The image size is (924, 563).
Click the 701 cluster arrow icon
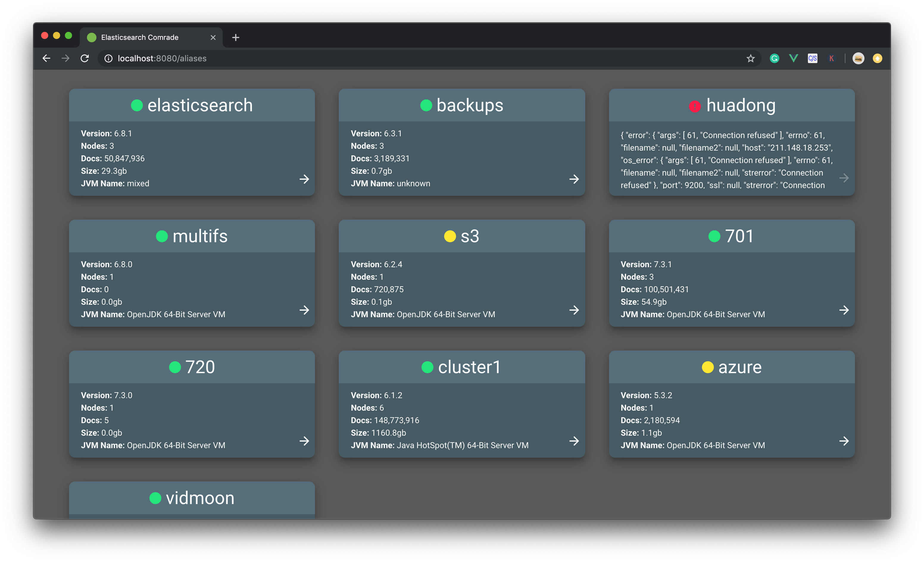tap(844, 310)
